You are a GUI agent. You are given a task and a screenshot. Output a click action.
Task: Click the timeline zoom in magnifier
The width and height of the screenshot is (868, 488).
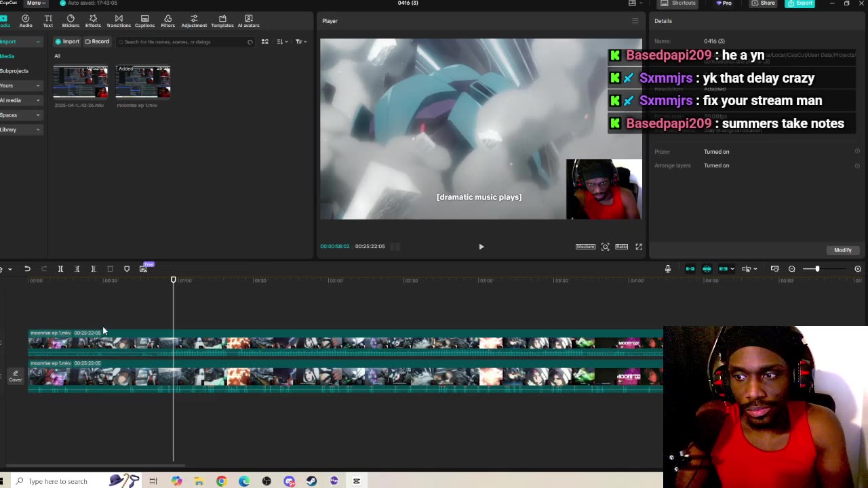pos(858,269)
